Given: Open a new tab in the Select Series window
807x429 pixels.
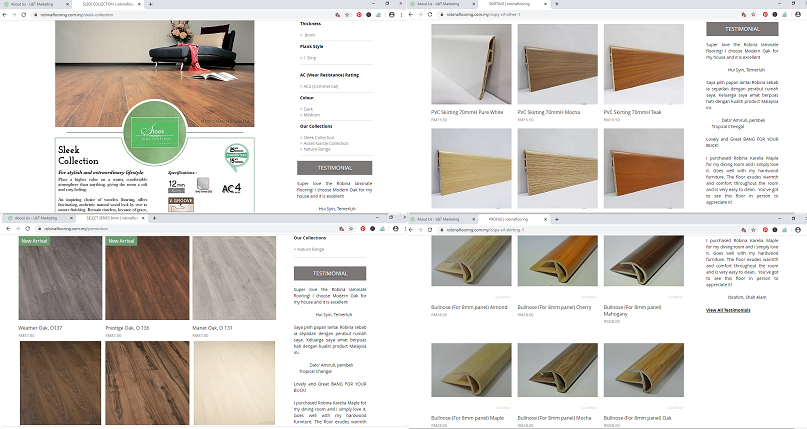Looking at the screenshot, I should 154,218.
